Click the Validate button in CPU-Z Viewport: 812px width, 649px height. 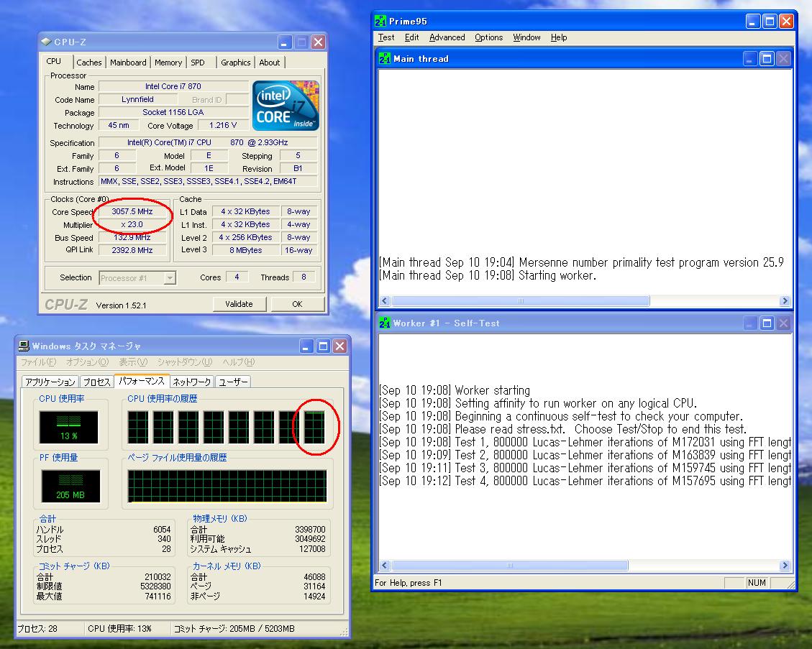pyautogui.click(x=240, y=304)
